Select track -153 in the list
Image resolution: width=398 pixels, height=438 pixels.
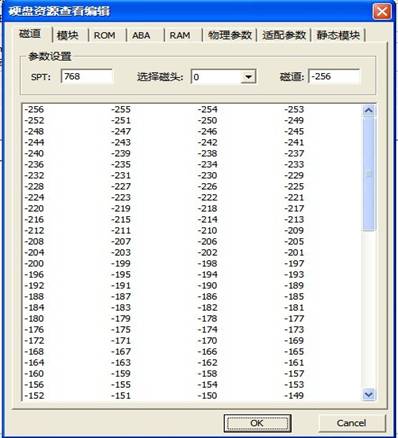[294, 384]
